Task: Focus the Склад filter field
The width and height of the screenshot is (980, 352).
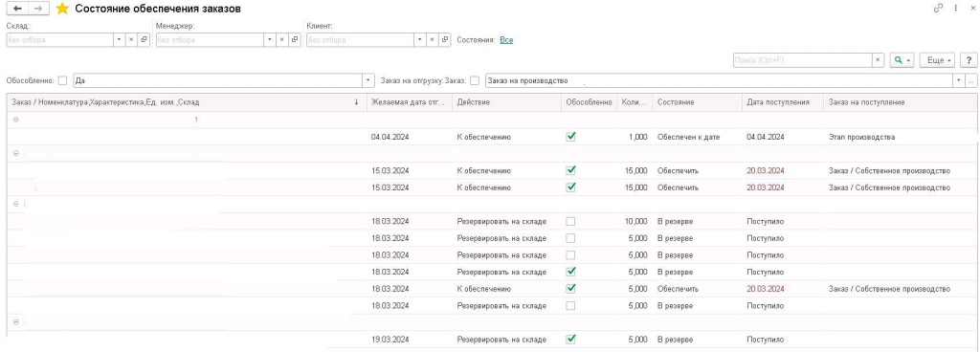Action: point(60,39)
